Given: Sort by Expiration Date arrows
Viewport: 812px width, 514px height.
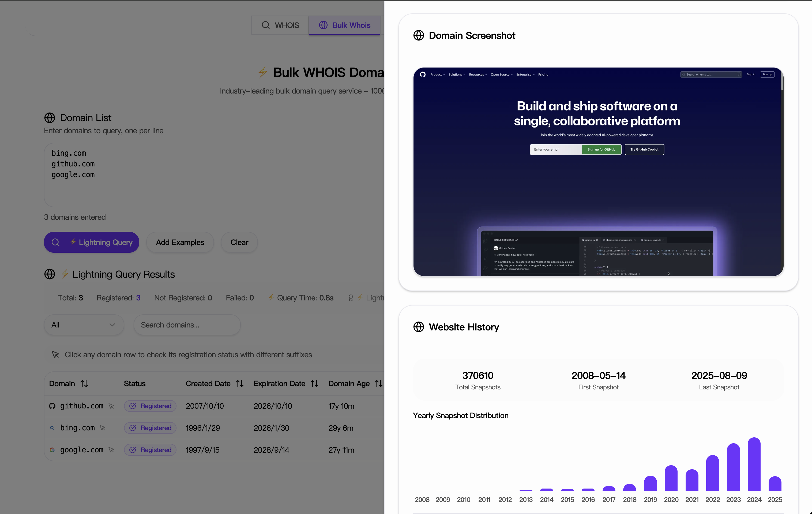Looking at the screenshot, I should (x=315, y=384).
